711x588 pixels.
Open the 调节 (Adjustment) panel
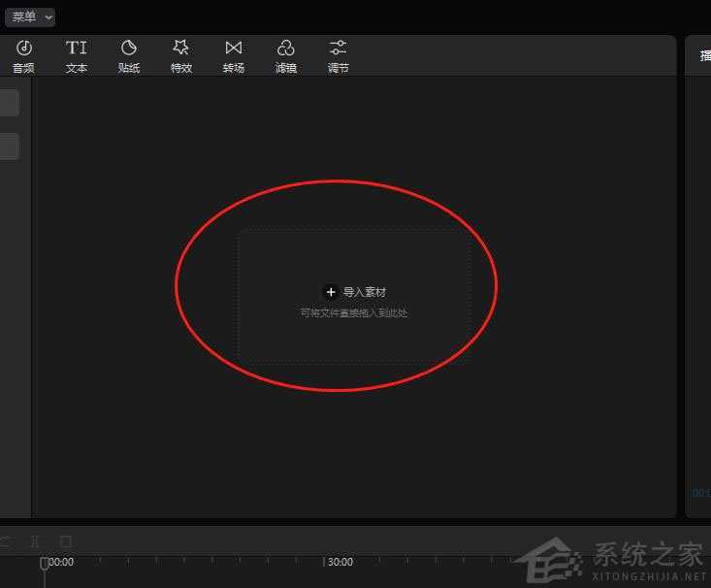click(x=339, y=56)
